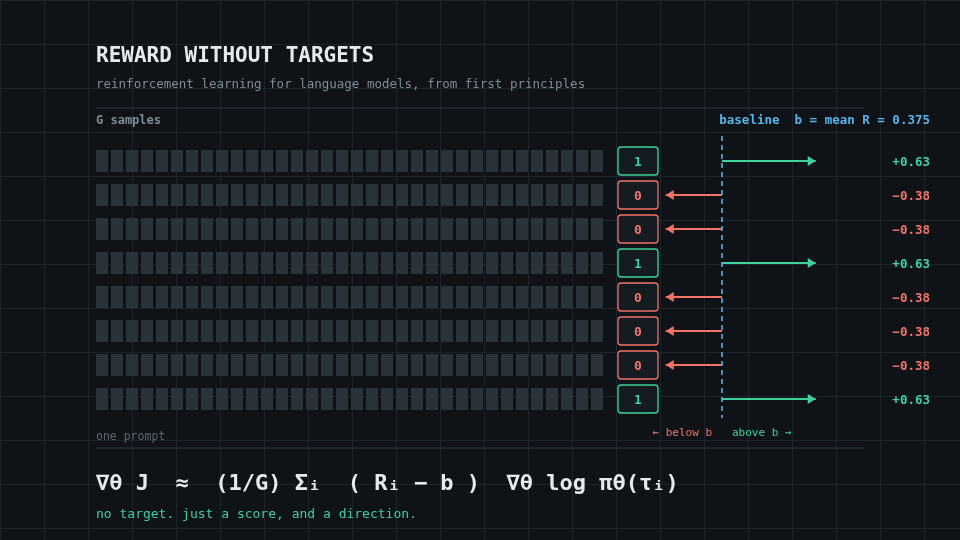Screen dimensions: 960x540
Task: Select the red reward box '0' of the third sample
Action: pyautogui.click(x=638, y=230)
